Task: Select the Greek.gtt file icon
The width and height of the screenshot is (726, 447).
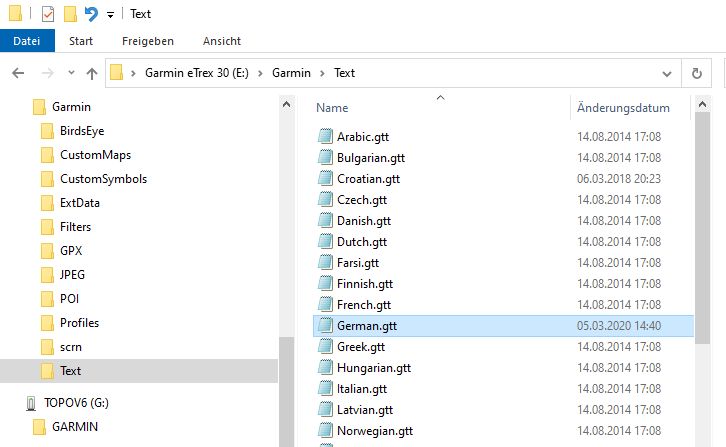Action: pyautogui.click(x=325, y=346)
